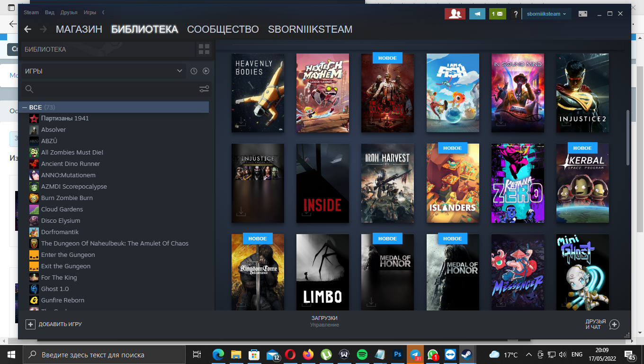Open the green inbox notifications icon
Image resolution: width=644 pixels, height=364 pixels.
click(497, 14)
